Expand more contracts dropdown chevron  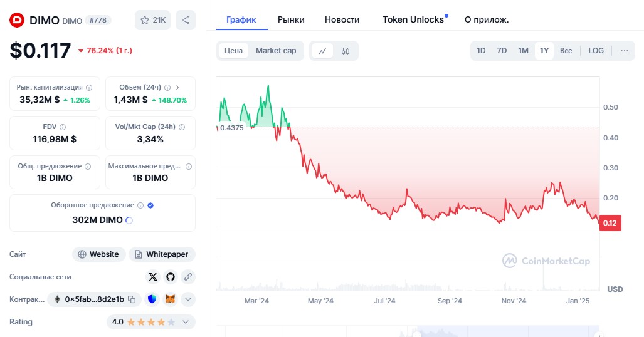188,299
